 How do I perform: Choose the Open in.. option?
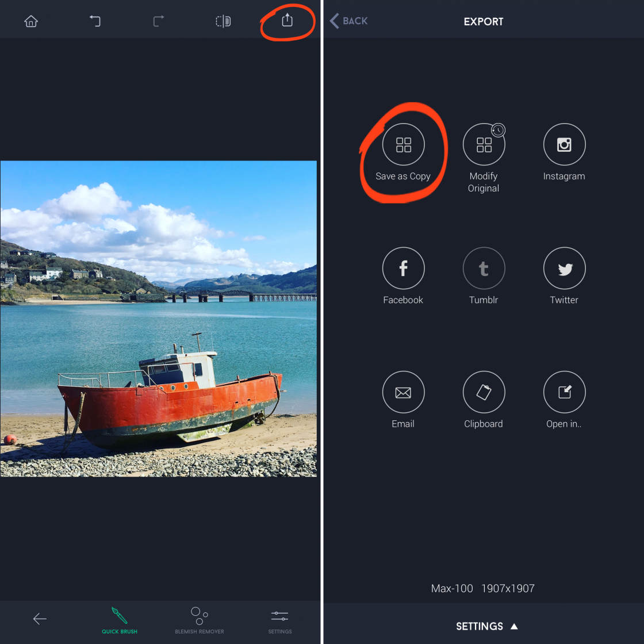click(x=564, y=400)
